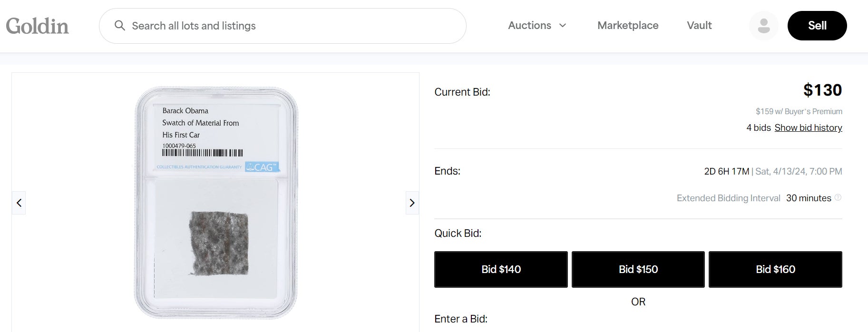Click the search magnifier icon
The height and width of the screenshot is (332, 868).
point(120,26)
